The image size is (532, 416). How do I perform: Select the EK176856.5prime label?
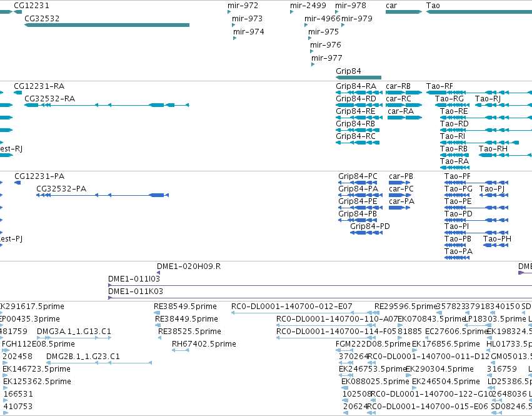pyautogui.click(x=446, y=344)
